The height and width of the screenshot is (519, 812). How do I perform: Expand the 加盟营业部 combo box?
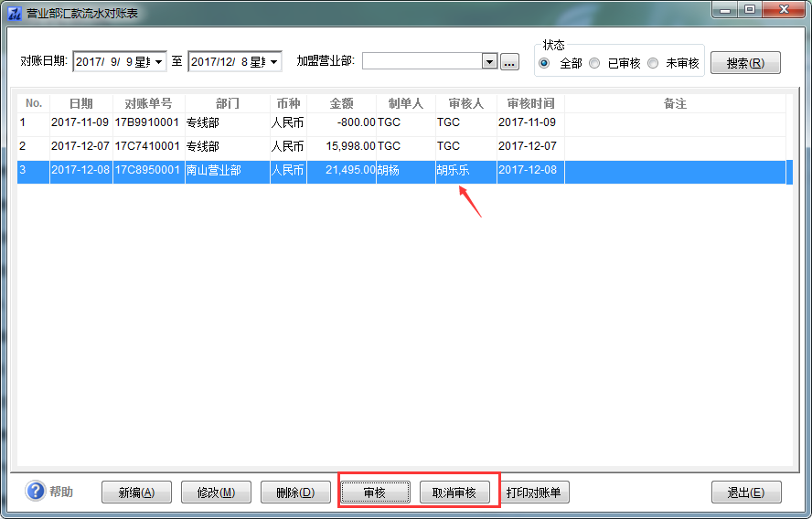(489, 61)
